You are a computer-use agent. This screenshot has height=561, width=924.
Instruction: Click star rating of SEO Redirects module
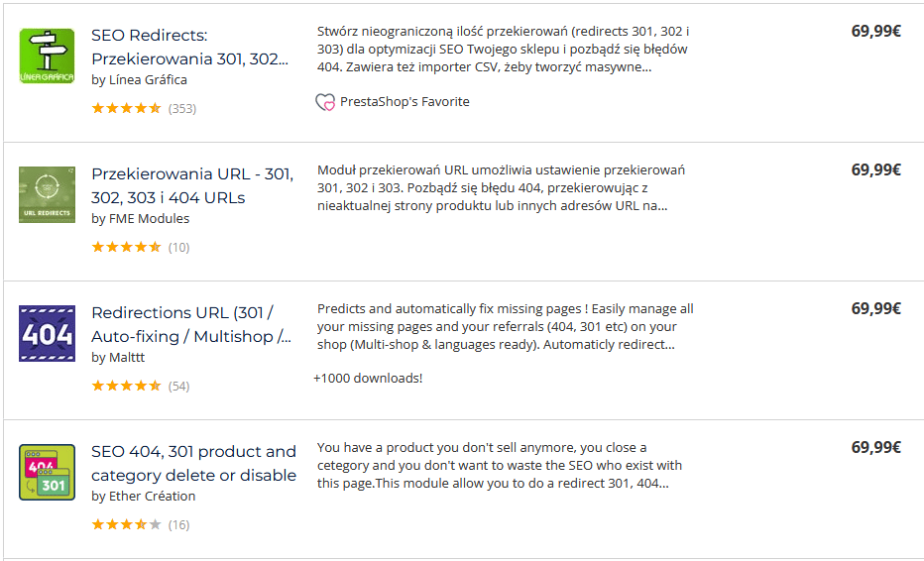pos(126,108)
